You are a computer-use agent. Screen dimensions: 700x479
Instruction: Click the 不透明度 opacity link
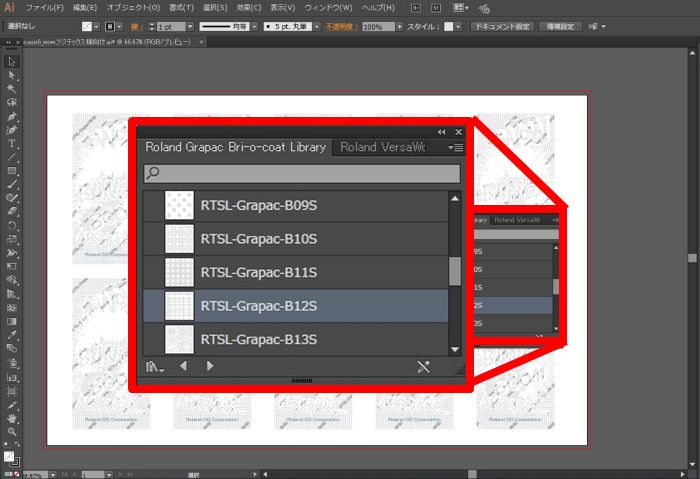coord(340,27)
